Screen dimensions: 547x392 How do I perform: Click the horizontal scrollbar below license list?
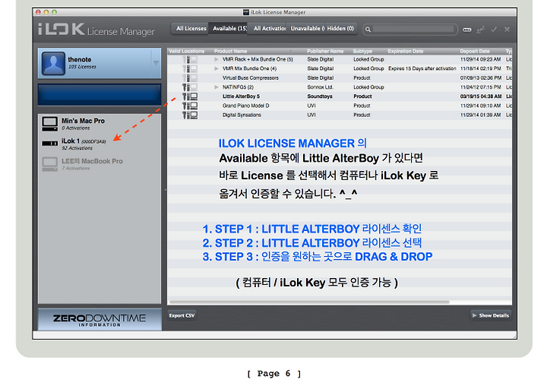point(309,302)
